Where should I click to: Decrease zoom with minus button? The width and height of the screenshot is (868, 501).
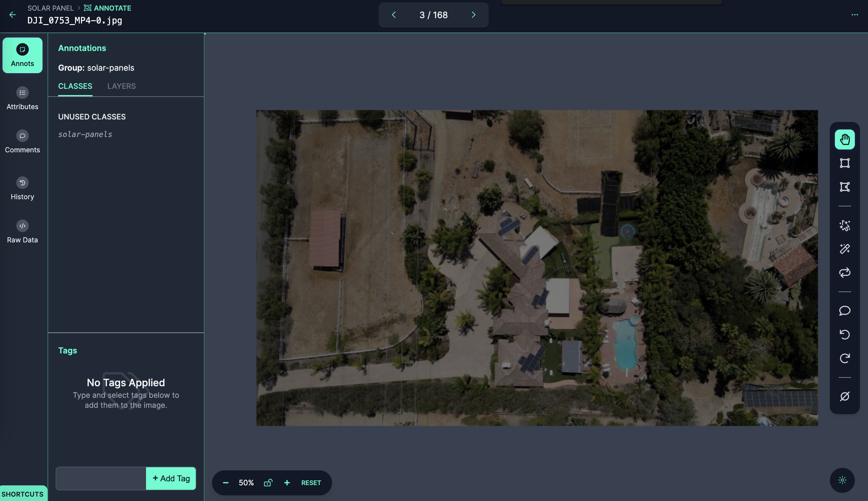226,483
